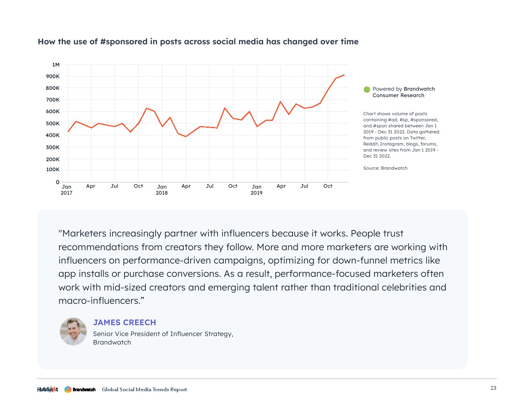Click the HubSpot logo in footer

[48, 389]
